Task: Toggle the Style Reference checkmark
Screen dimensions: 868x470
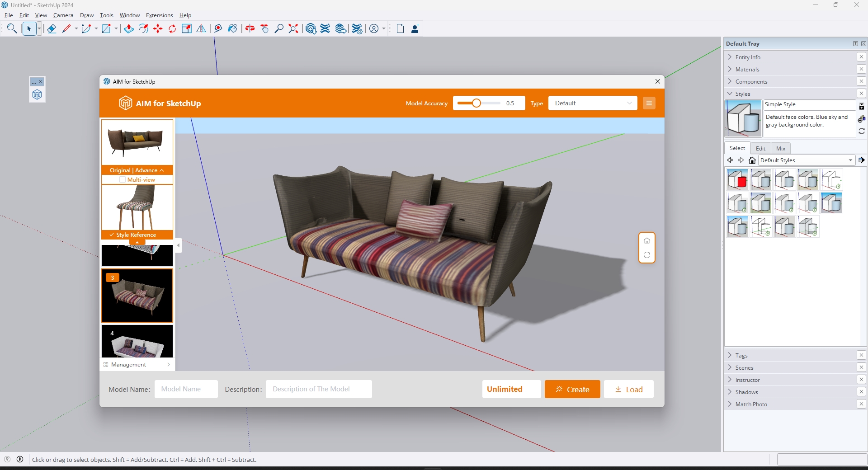Action: [x=112, y=235]
